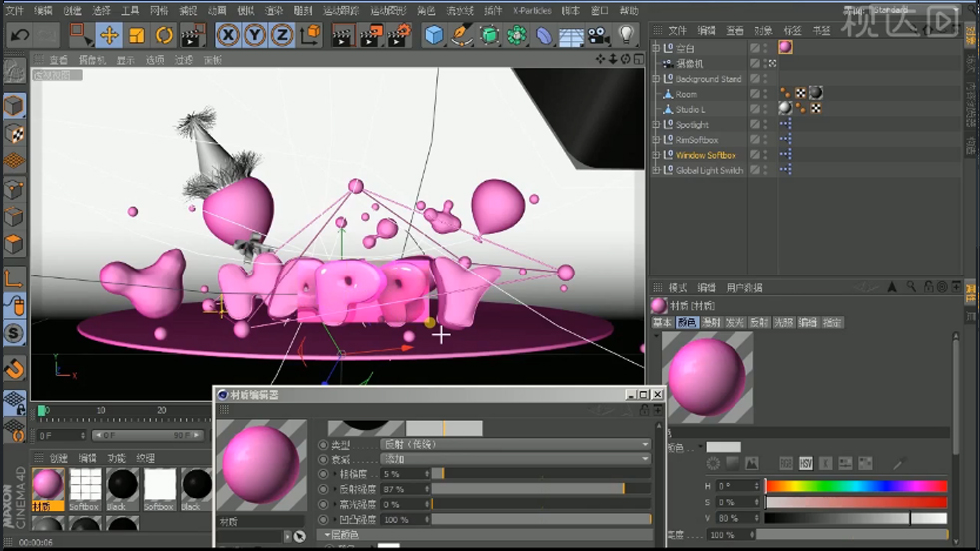The image size is (980, 551).
Task: Activate the Scale tool
Action: 137,35
